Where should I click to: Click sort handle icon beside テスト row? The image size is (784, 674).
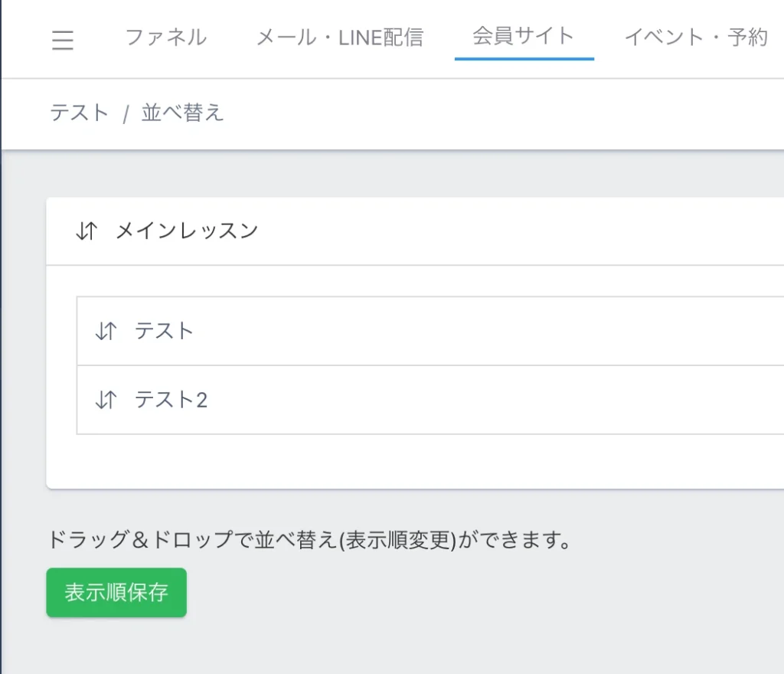pos(106,331)
